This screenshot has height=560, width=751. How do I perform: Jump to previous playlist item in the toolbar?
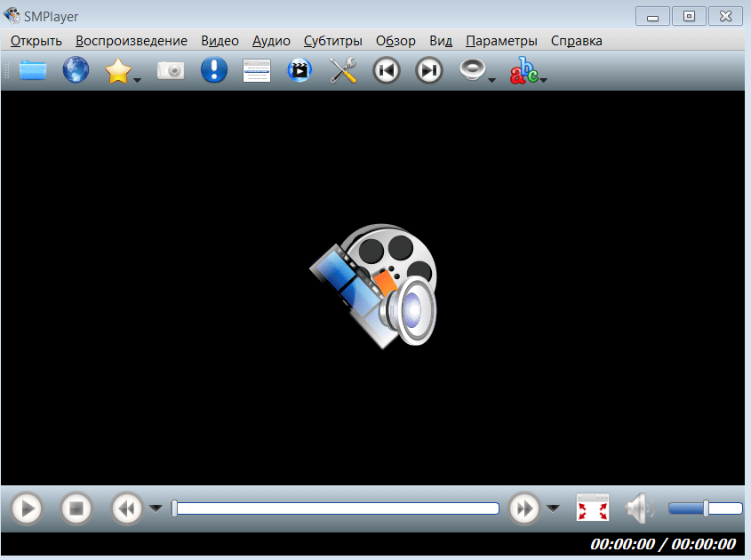click(x=386, y=70)
